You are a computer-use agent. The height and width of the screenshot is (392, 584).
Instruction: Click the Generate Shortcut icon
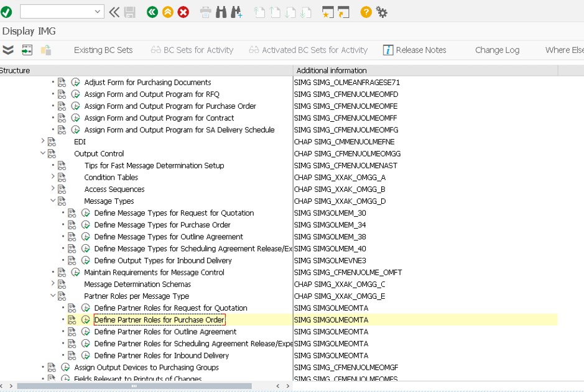[343, 12]
